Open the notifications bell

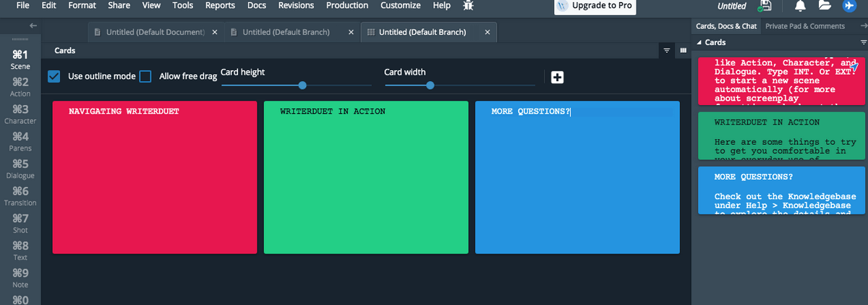800,6
